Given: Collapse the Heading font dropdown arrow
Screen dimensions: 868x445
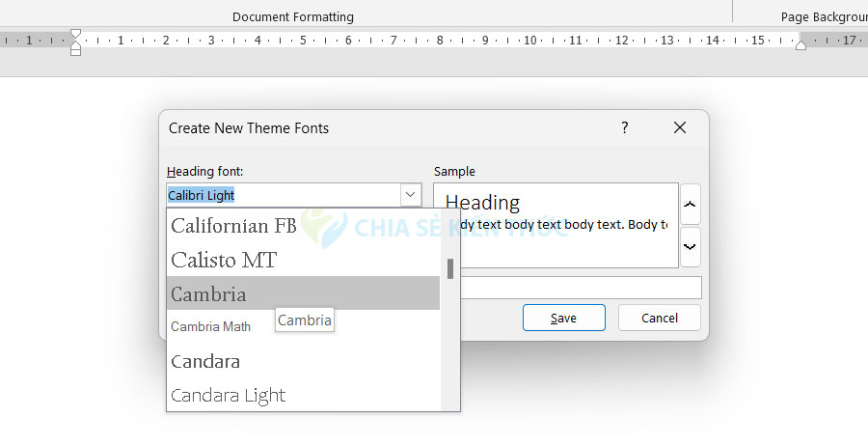Looking at the screenshot, I should [x=411, y=195].
